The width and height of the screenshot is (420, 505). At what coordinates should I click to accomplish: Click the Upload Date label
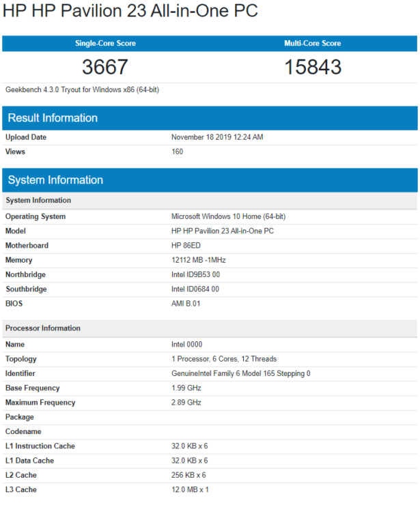[26, 137]
